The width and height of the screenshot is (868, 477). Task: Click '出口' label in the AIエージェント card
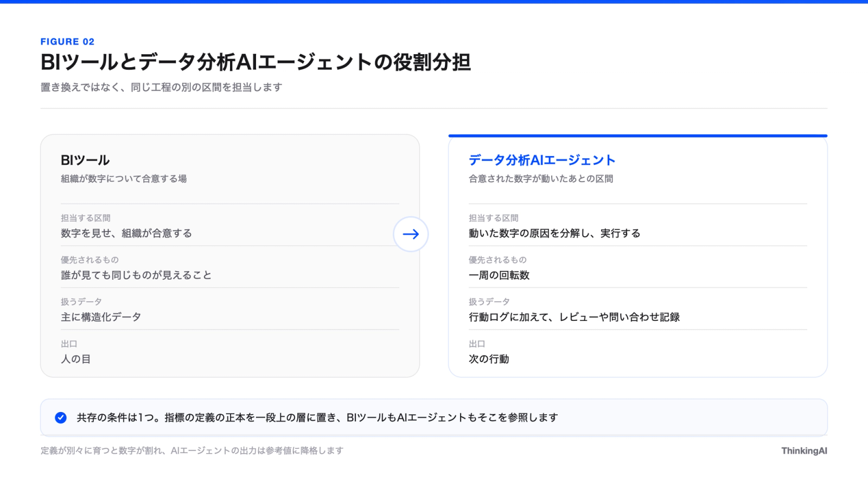click(477, 344)
